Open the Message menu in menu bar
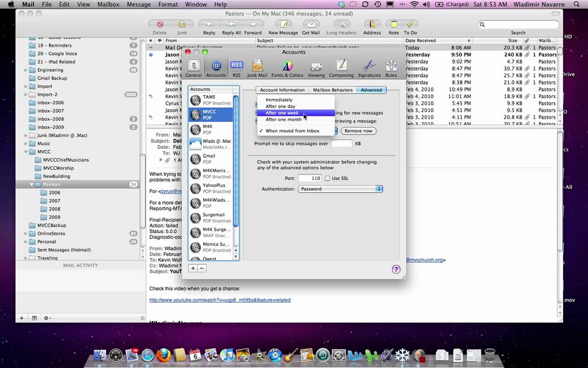Screen dimensions: 588x368 [x=139, y=5]
